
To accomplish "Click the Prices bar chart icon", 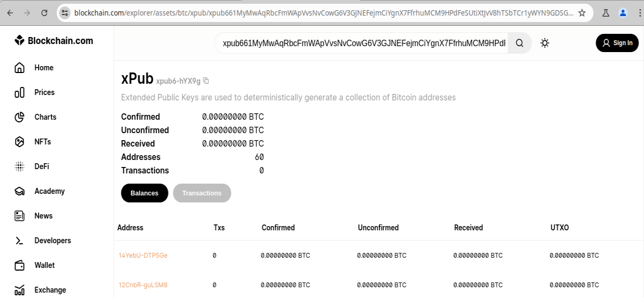I will coord(19,92).
